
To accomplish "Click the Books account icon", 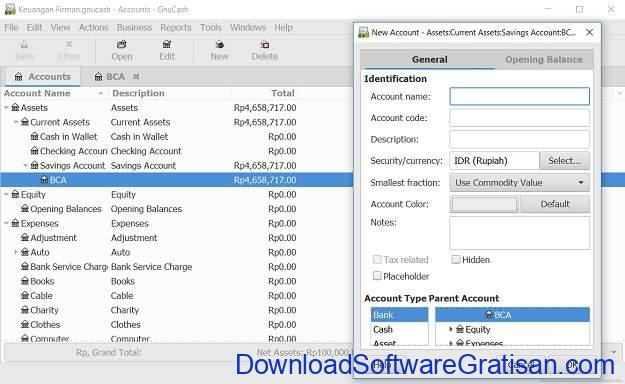I will (25, 281).
